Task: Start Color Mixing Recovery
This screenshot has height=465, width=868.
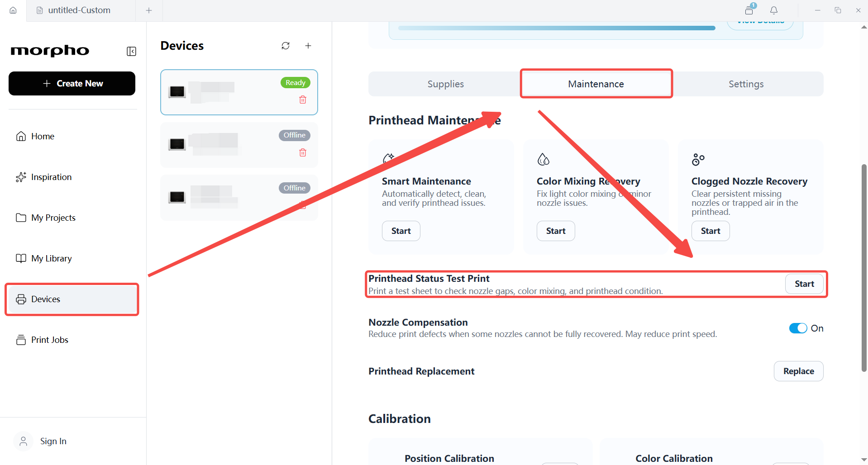Action: (556, 231)
